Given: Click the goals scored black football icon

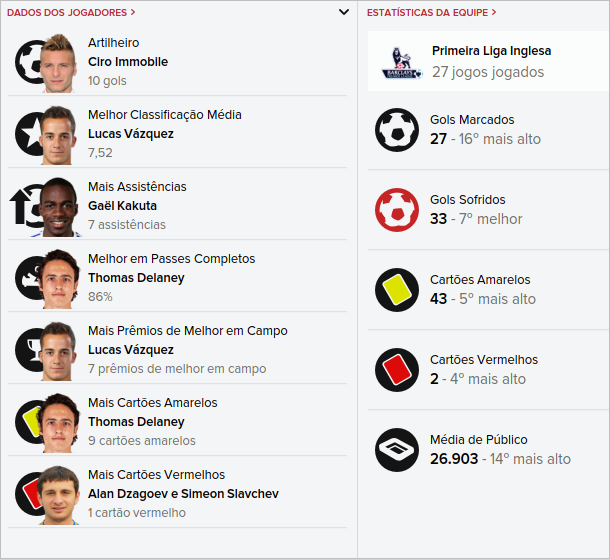Looking at the screenshot, I should click(397, 130).
